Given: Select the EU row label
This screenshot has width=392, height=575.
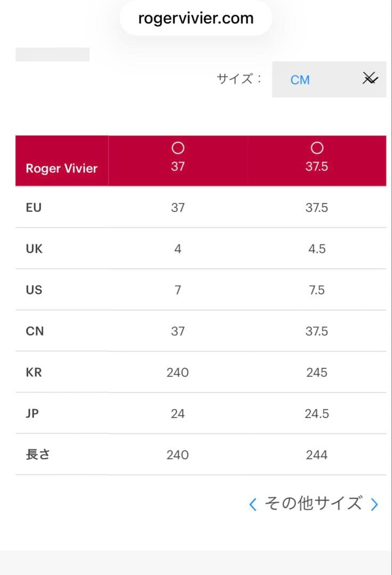Looking at the screenshot, I should coord(34,208).
